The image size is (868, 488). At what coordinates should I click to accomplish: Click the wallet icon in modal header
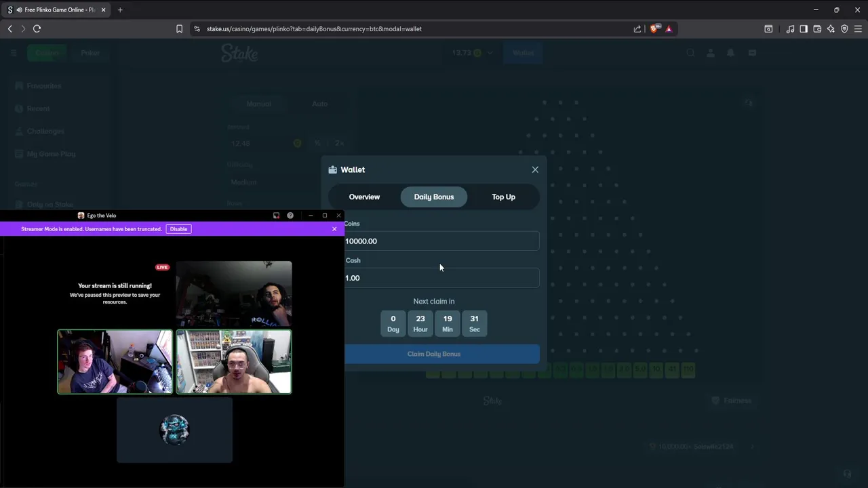point(333,169)
